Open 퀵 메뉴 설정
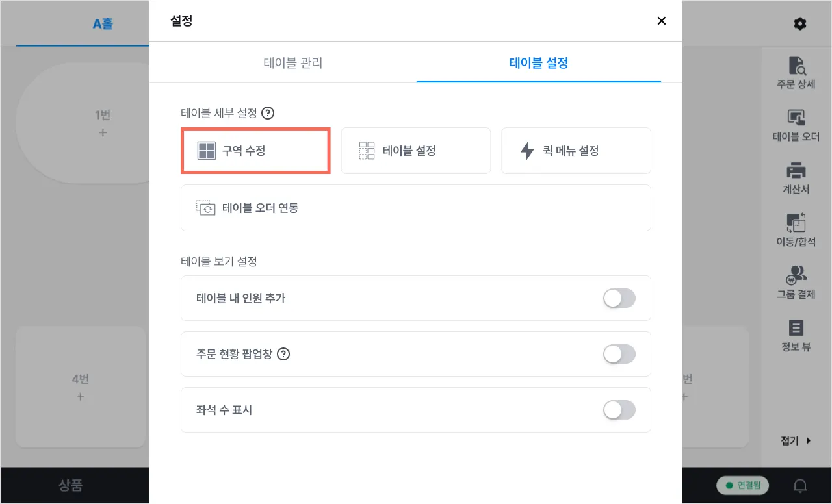The height and width of the screenshot is (504, 832). [x=576, y=151]
